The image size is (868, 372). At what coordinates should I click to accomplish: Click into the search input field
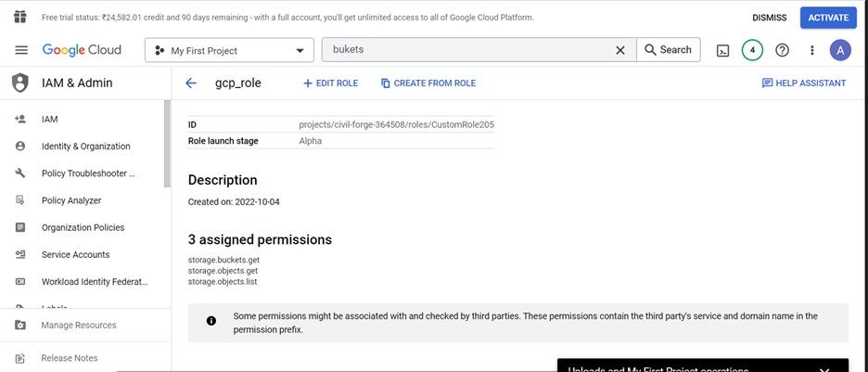click(468, 50)
